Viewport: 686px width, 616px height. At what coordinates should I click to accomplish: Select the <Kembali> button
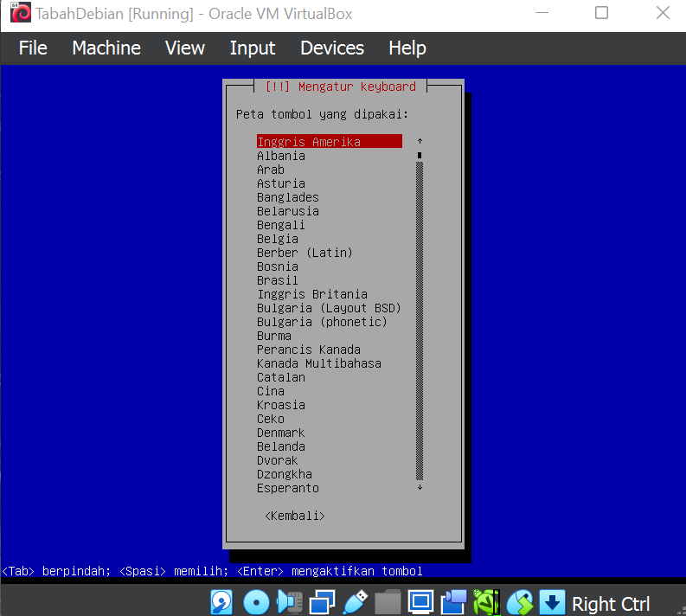coord(294,516)
